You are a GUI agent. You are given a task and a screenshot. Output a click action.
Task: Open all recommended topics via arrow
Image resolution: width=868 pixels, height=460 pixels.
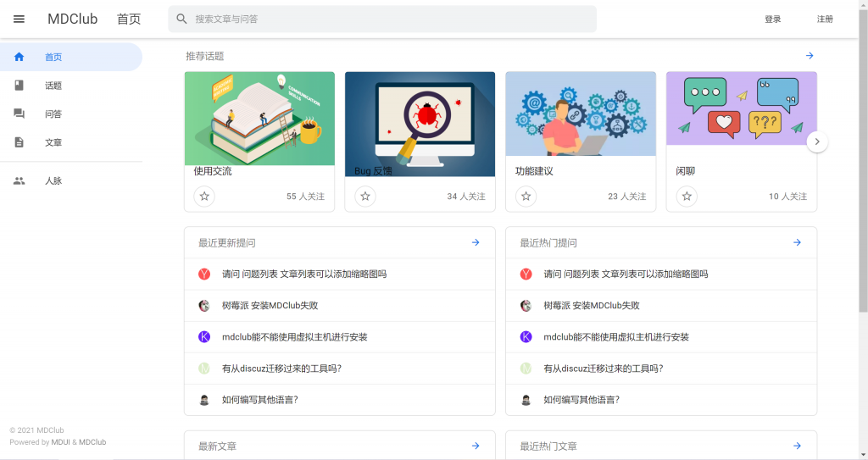810,56
